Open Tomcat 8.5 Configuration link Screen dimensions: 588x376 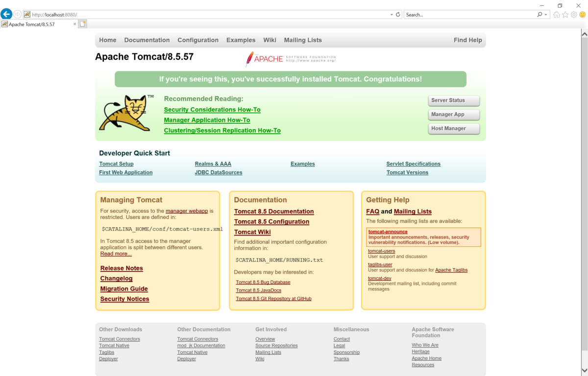click(x=271, y=222)
